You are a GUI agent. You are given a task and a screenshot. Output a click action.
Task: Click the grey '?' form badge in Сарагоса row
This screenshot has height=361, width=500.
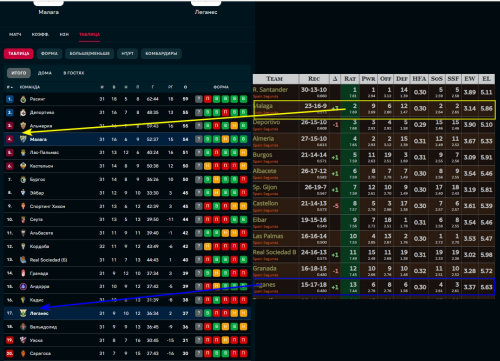[199, 353]
